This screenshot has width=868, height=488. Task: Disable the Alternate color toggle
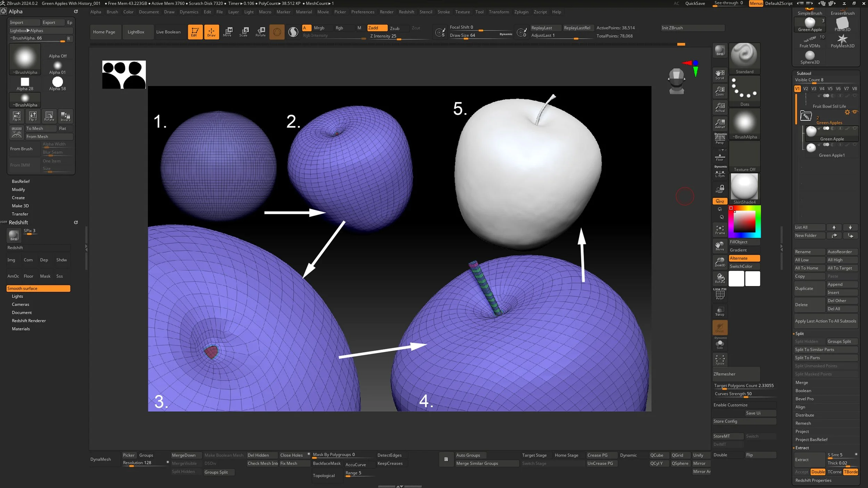[744, 258]
